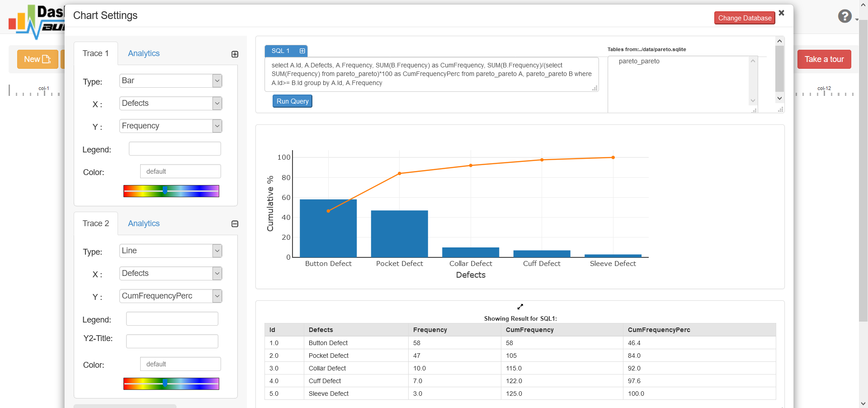The image size is (868, 408).
Task: Select pareto_pareto table in tables list
Action: [x=639, y=61]
